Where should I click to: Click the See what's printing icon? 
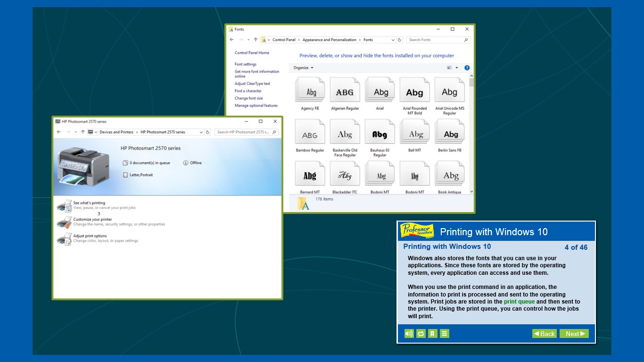[x=64, y=206]
